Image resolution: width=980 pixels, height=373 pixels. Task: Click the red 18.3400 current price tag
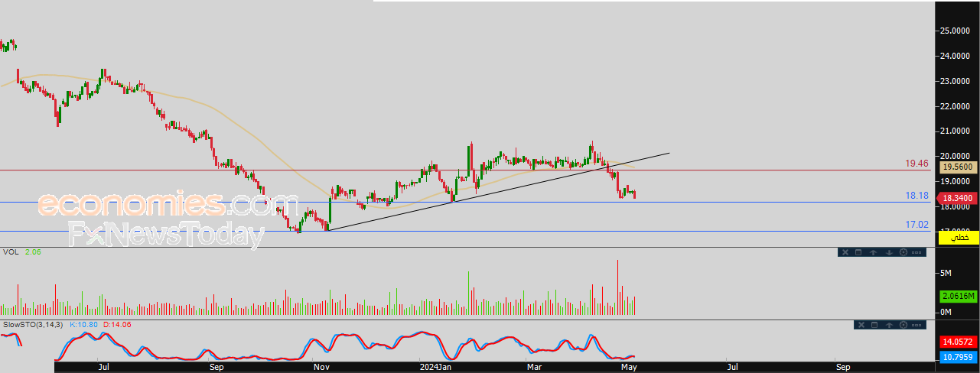(x=956, y=198)
